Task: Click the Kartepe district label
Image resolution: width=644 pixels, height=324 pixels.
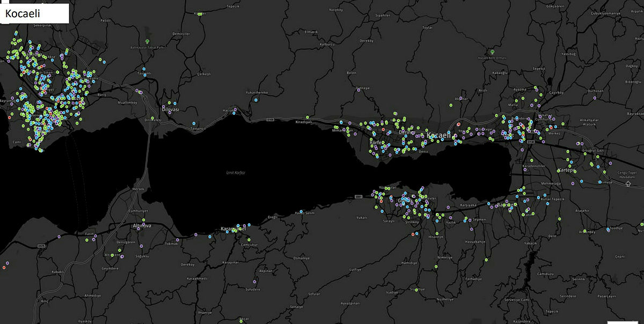Action: point(566,171)
